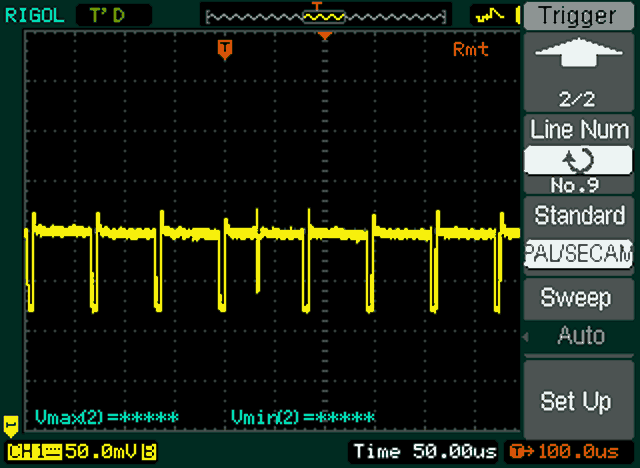Screen dimensions: 640x468
Task: Click the CH1 ground marker at left edge
Action: [11, 423]
